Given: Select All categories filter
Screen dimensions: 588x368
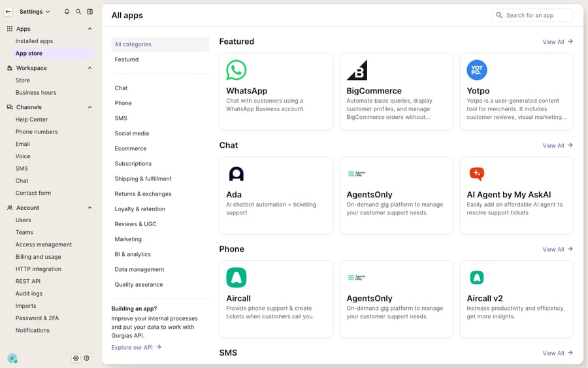Looking at the screenshot, I should pos(160,44).
